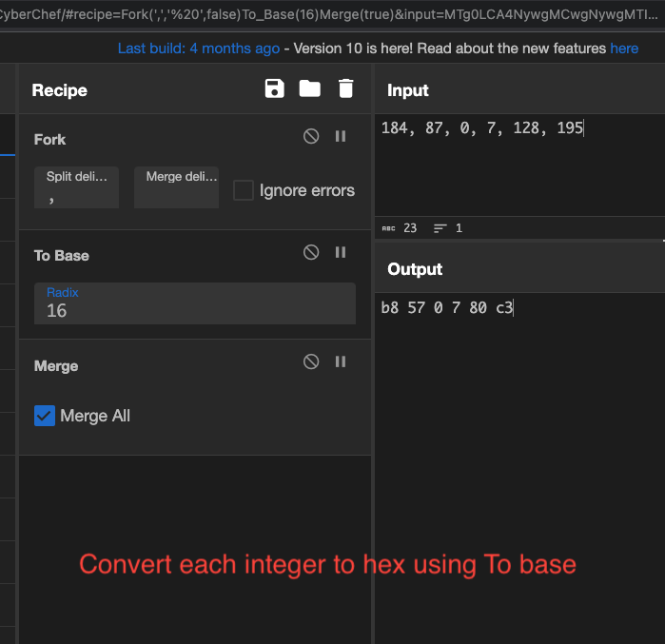Save the recipe with floppy disk icon

tap(274, 88)
